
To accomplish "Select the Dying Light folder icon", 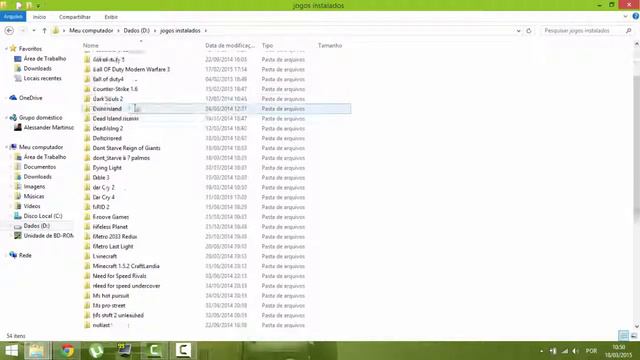I will [x=87, y=168].
